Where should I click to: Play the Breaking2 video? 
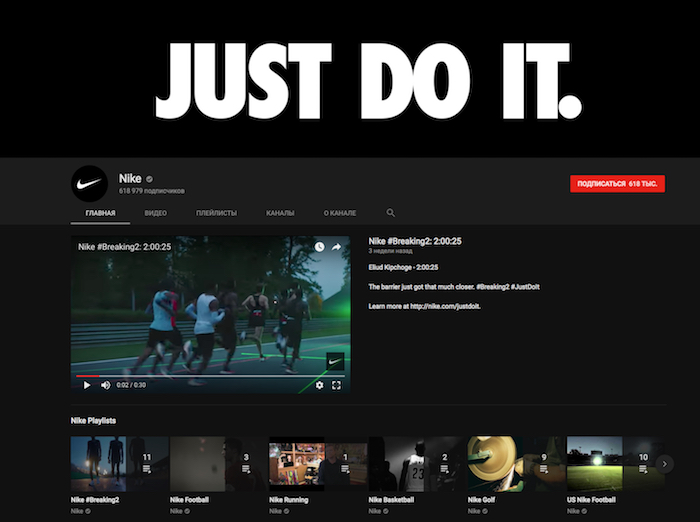87,385
